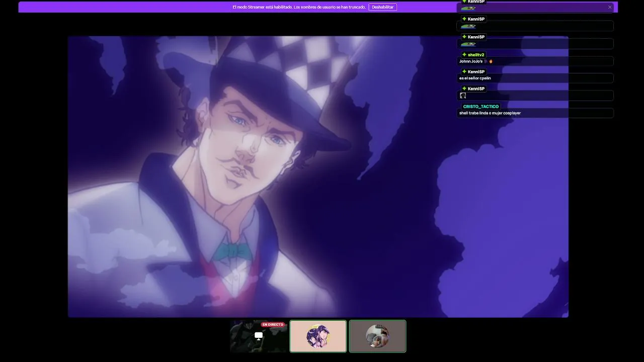Click the screen-share monitor icon on the live tile
The image size is (644, 362).
pyautogui.click(x=259, y=336)
